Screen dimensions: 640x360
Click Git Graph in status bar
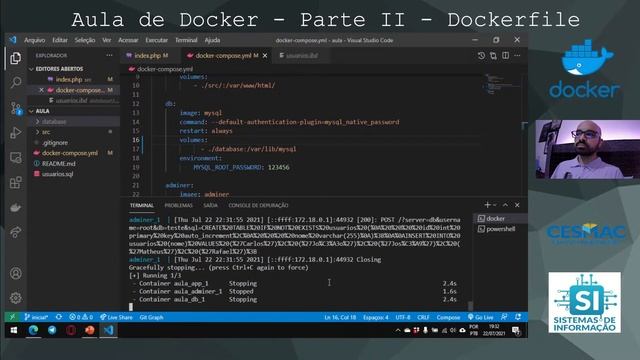(151, 317)
